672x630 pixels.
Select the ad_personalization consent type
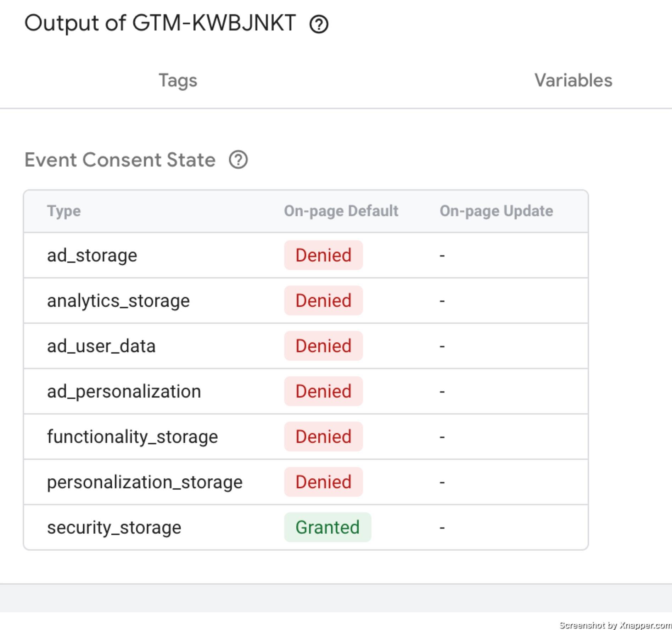124,392
